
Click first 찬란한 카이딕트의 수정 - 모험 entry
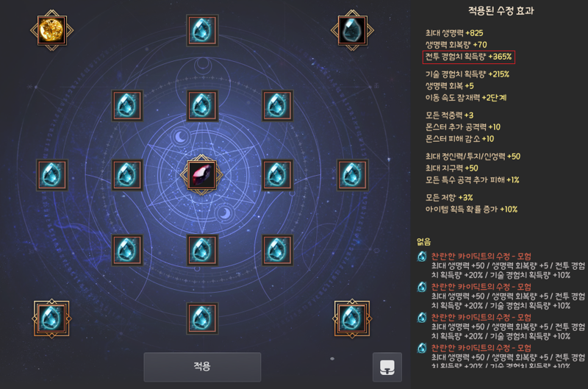(481, 256)
